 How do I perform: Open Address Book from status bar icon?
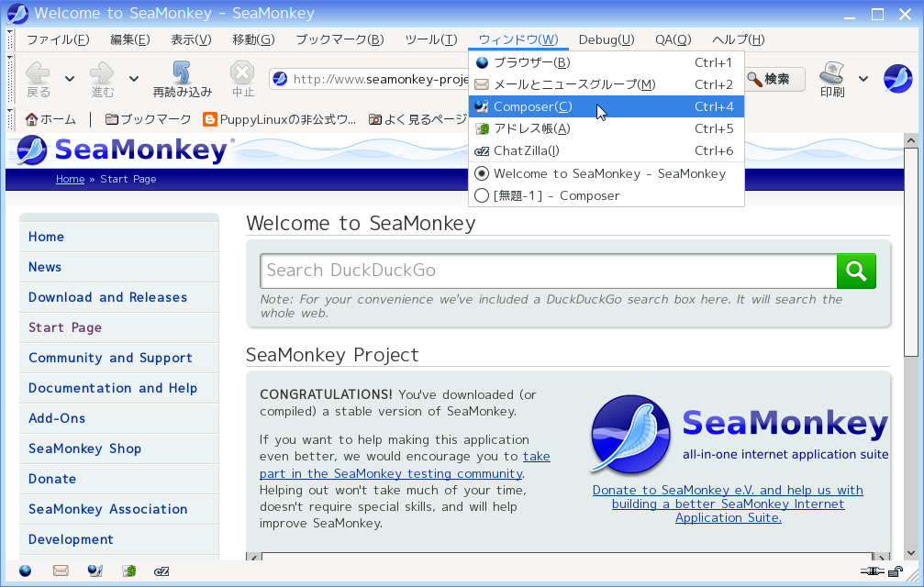(129, 570)
